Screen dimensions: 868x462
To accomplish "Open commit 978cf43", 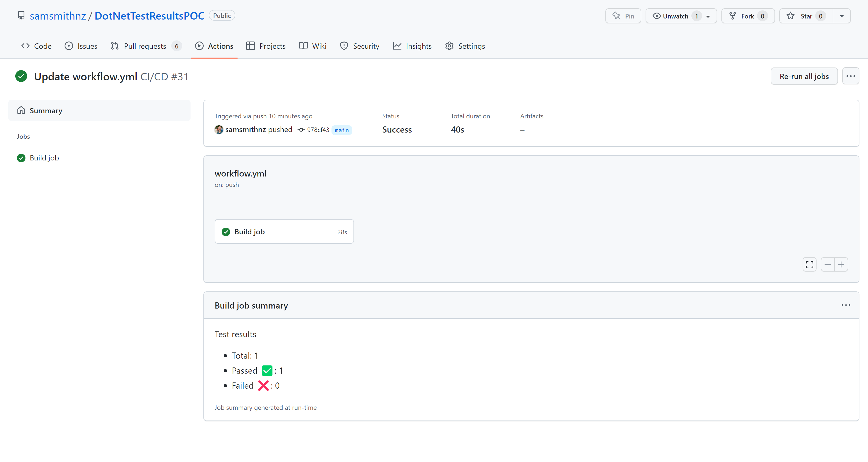I will 318,130.
